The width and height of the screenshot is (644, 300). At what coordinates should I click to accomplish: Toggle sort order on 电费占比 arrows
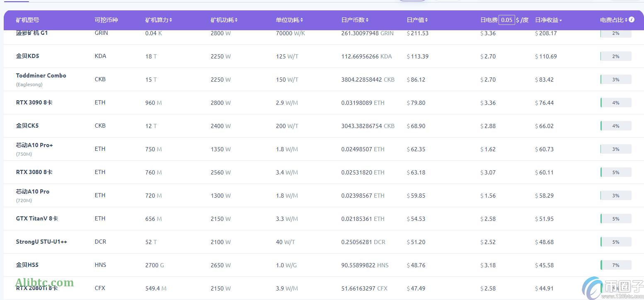click(x=626, y=20)
